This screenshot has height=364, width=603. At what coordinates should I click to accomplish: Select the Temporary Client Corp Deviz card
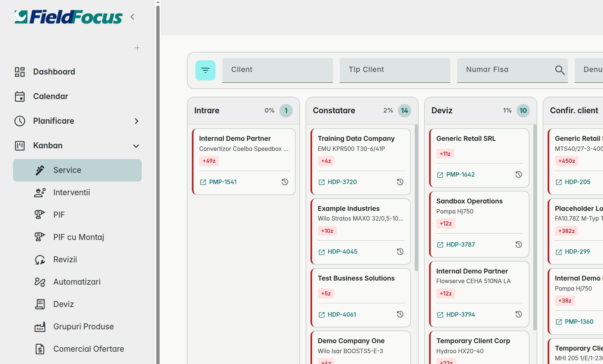(x=479, y=348)
